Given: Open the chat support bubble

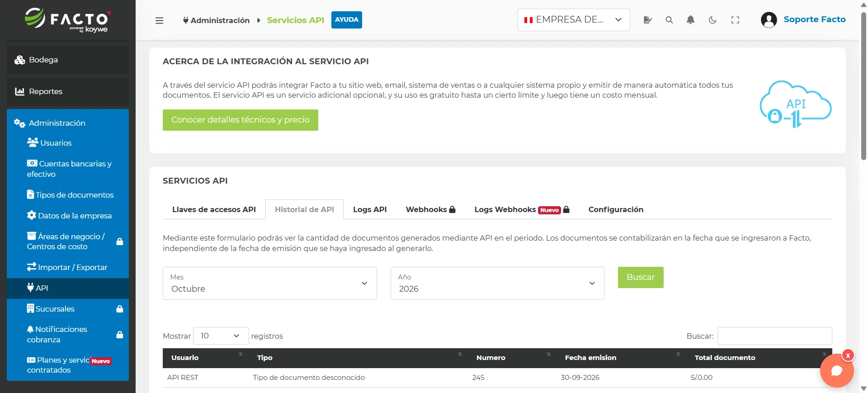Looking at the screenshot, I should (x=837, y=370).
